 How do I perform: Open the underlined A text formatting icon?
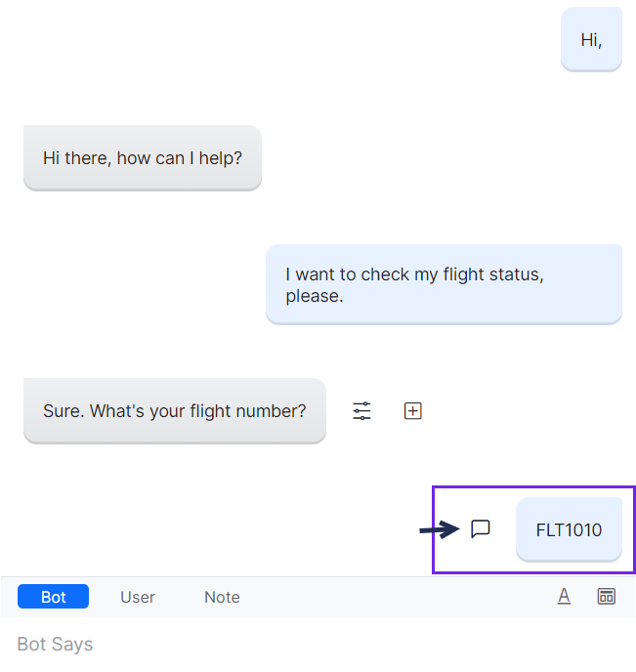(x=564, y=597)
